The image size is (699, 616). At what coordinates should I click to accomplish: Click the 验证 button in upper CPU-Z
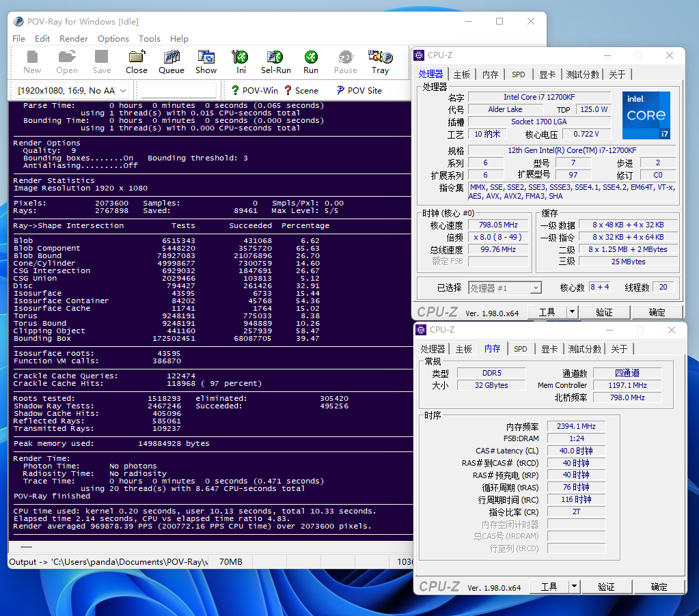coord(604,312)
